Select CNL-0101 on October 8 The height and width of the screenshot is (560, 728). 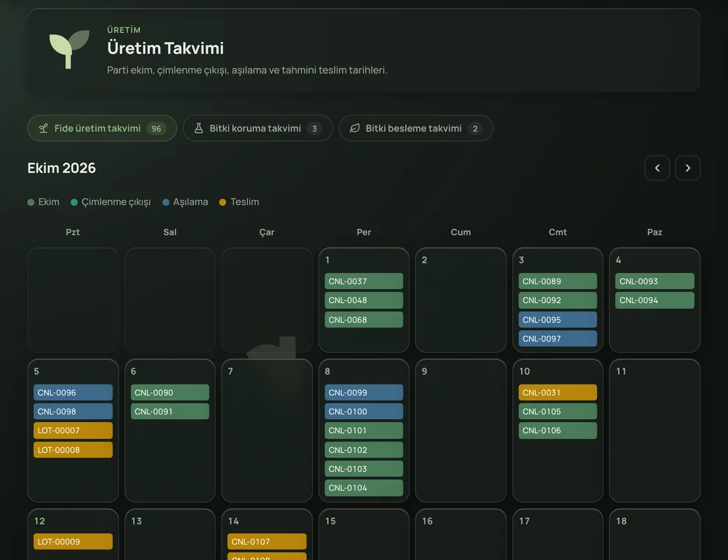tap(363, 430)
